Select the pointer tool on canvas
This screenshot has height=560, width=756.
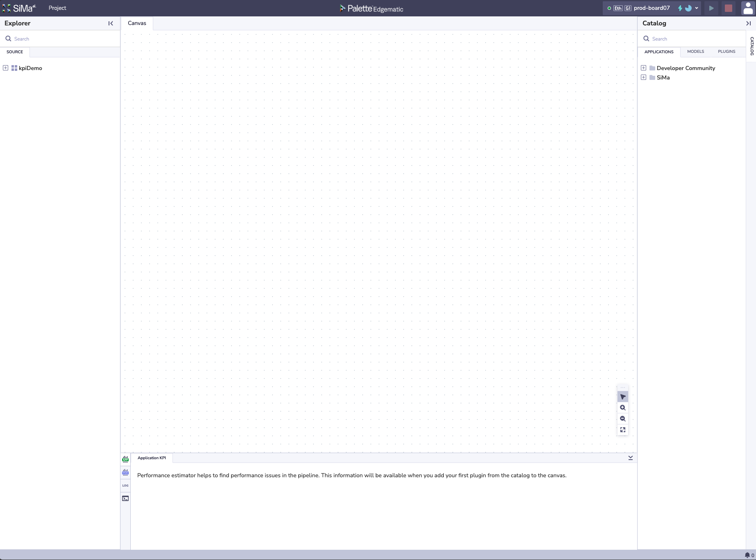pyautogui.click(x=622, y=397)
